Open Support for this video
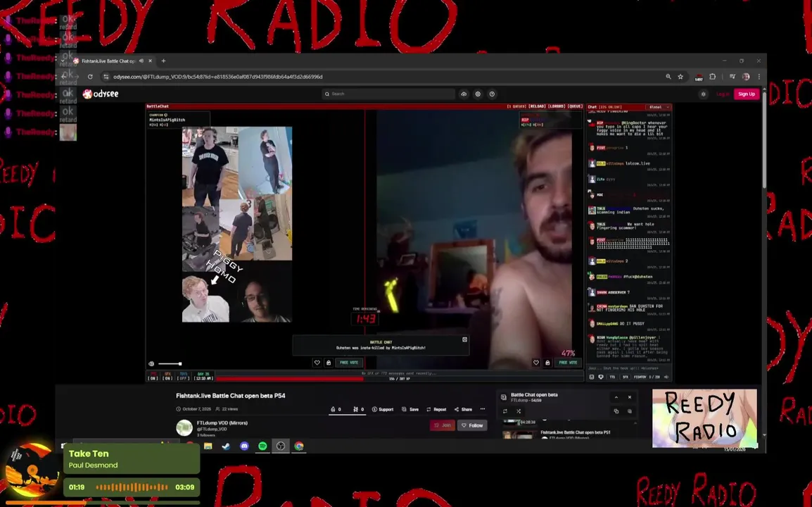Image resolution: width=812 pixels, height=507 pixels. point(383,409)
